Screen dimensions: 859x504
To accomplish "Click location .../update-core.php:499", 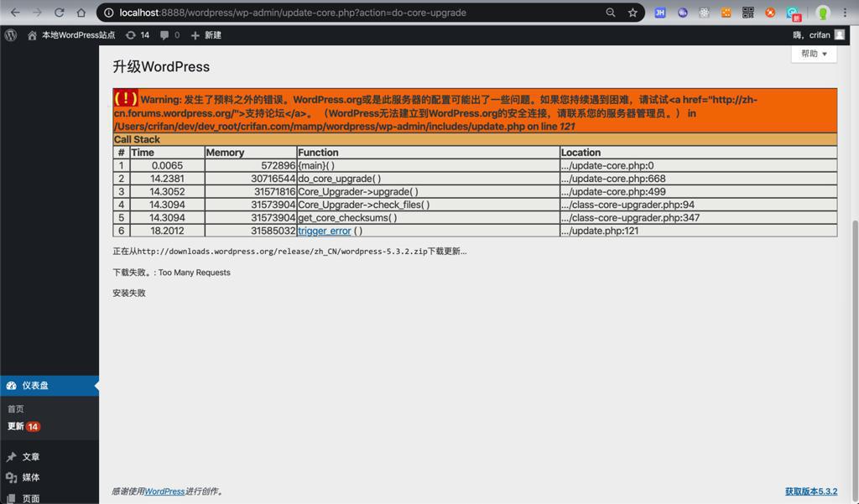I will click(699, 192).
